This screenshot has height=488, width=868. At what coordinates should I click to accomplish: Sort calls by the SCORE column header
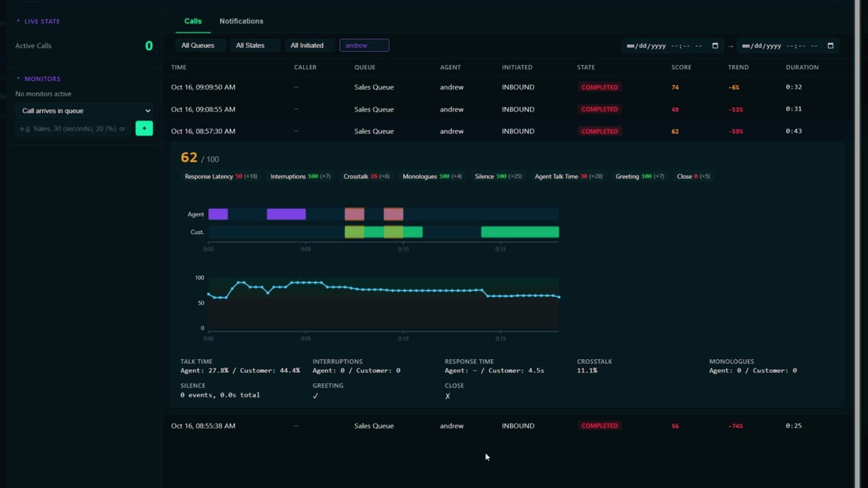[x=682, y=67]
